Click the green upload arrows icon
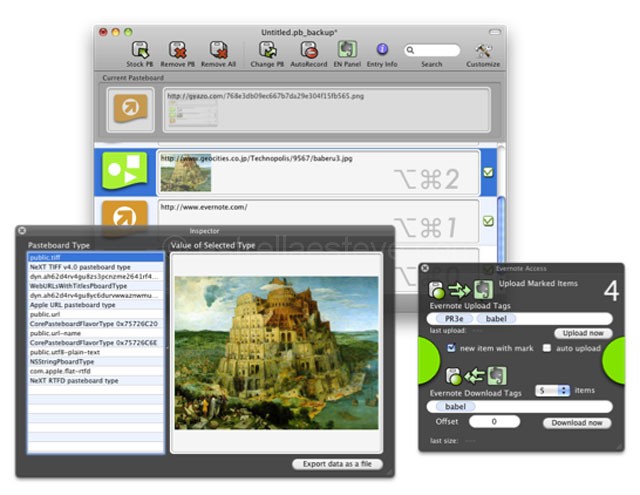Viewport: 640px width, 495px height. pos(459,290)
